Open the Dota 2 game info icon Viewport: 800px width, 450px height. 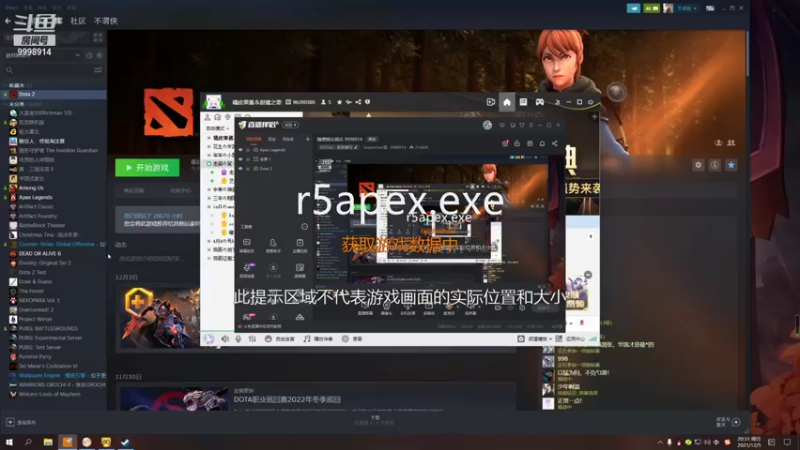pyautogui.click(x=714, y=165)
